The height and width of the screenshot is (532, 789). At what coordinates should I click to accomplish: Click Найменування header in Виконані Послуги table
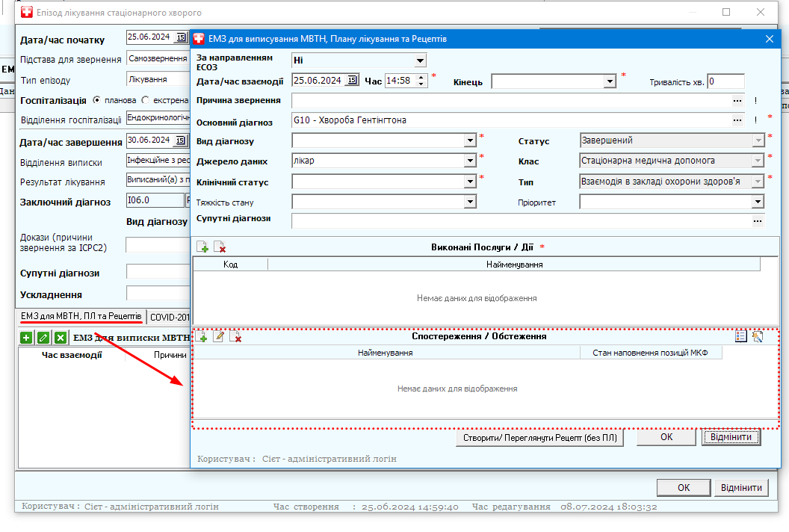coord(514,265)
